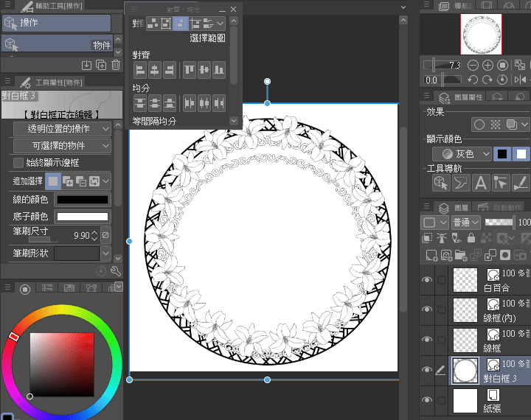Switch to 工具屬性[物件] tab
The image size is (531, 420).
click(51, 83)
